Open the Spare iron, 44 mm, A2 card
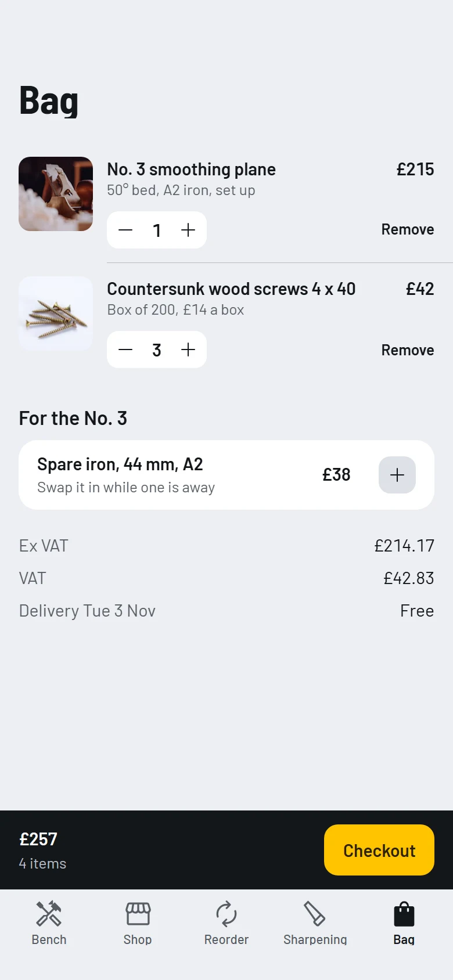453x980 pixels. (x=227, y=475)
